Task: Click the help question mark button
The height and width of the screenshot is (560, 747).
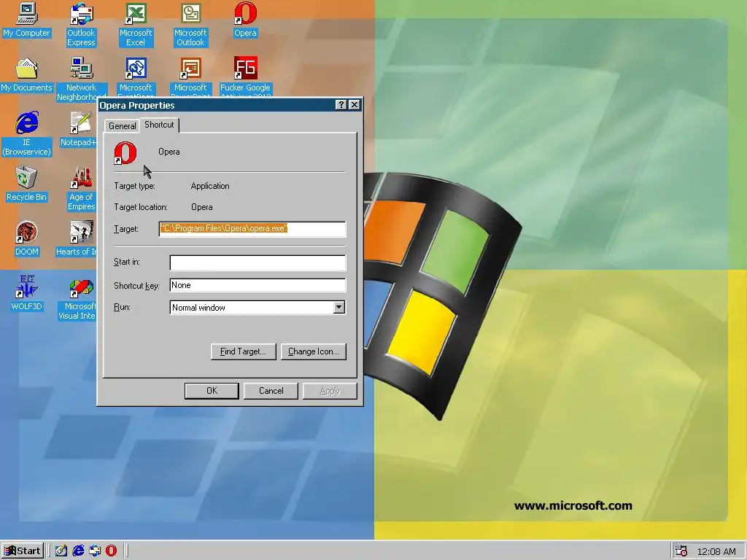Action: pyautogui.click(x=341, y=105)
